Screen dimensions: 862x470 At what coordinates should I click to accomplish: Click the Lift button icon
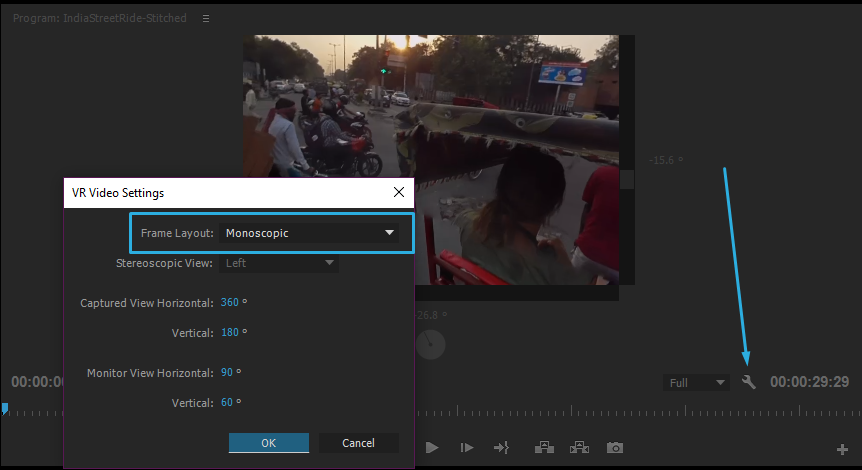click(x=544, y=447)
